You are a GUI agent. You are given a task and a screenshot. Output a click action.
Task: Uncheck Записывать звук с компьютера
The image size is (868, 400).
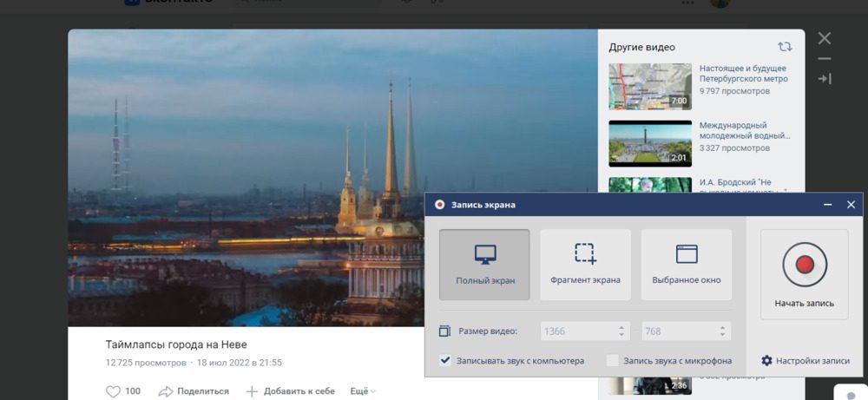[445, 361]
